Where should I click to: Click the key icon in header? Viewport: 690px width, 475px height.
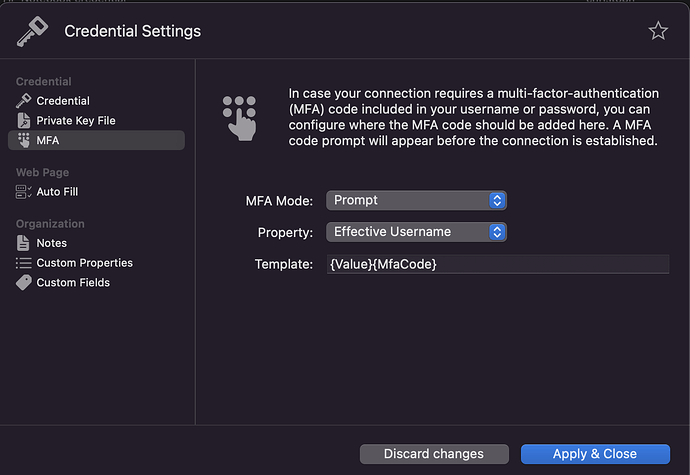(x=32, y=32)
